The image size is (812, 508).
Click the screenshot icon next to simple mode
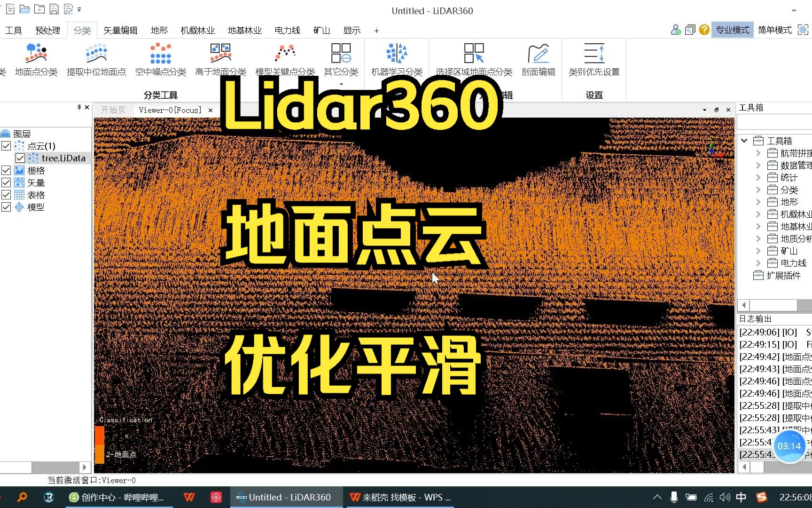coord(803,30)
